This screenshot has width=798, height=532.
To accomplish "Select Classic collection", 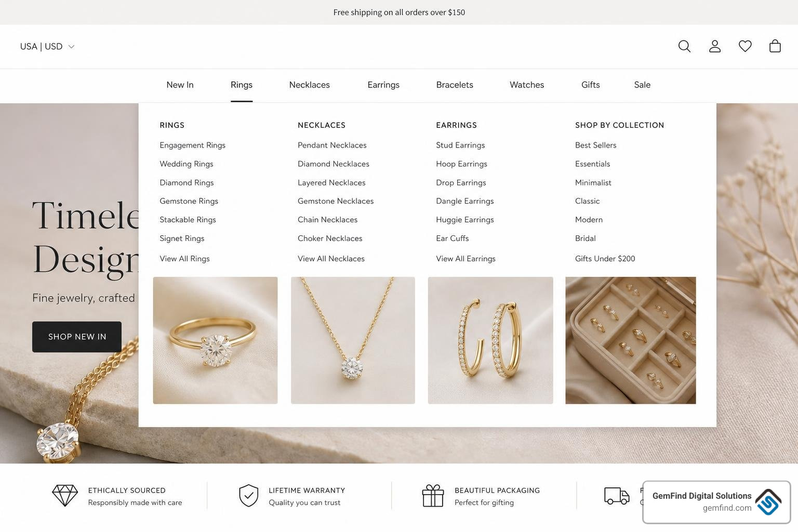I will [x=587, y=201].
